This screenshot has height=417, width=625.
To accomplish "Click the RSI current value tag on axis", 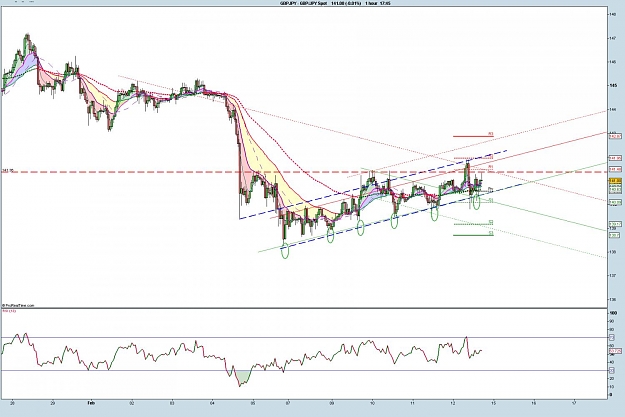I will click(x=615, y=351).
